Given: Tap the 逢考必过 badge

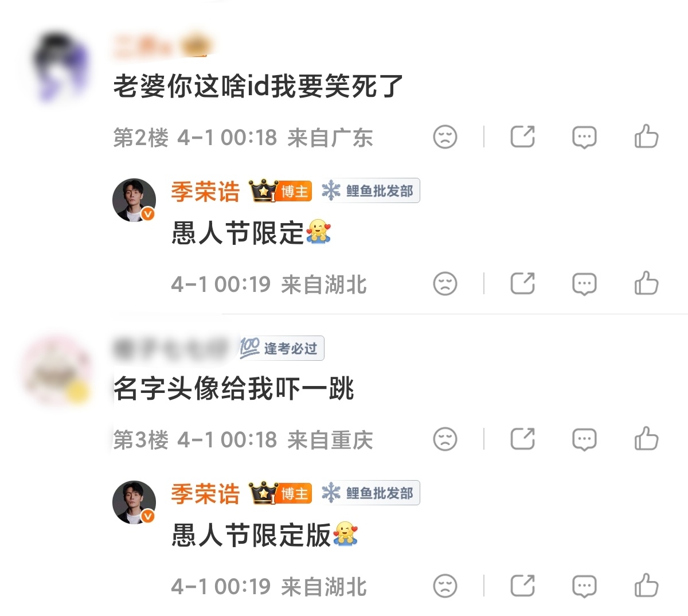Looking at the screenshot, I should 282,348.
